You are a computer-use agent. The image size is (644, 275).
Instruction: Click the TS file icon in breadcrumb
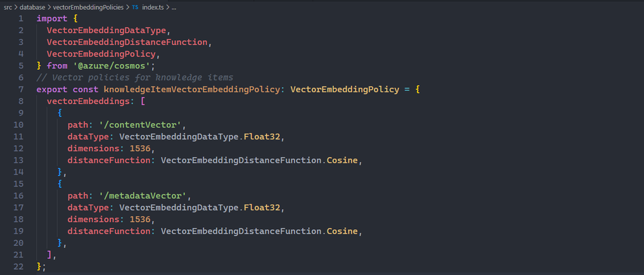135,7
